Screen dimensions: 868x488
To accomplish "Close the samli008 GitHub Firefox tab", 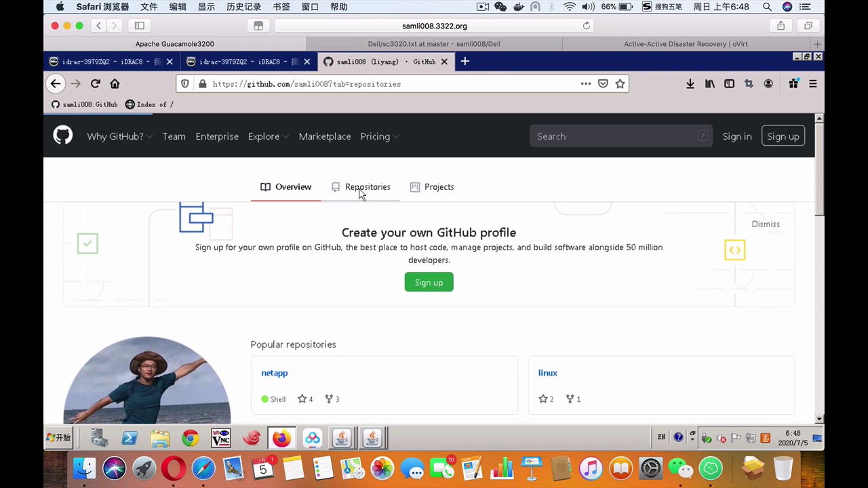I will coord(444,62).
